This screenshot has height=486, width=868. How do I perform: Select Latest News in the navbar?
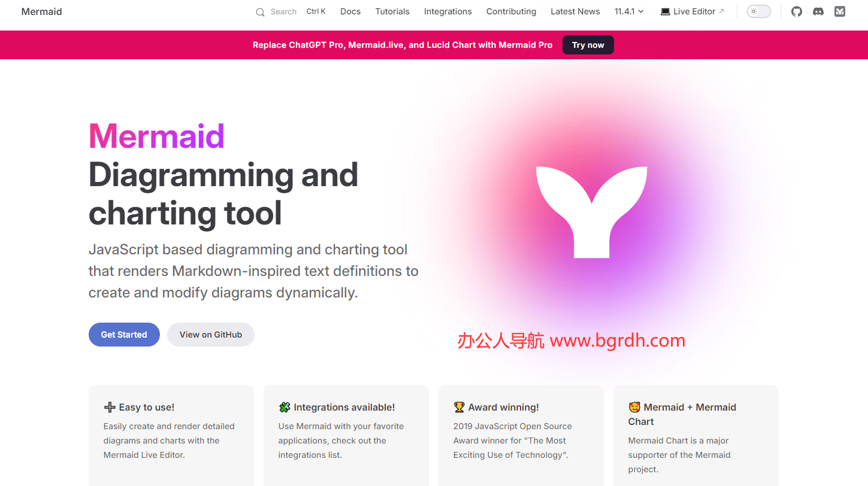(x=575, y=11)
